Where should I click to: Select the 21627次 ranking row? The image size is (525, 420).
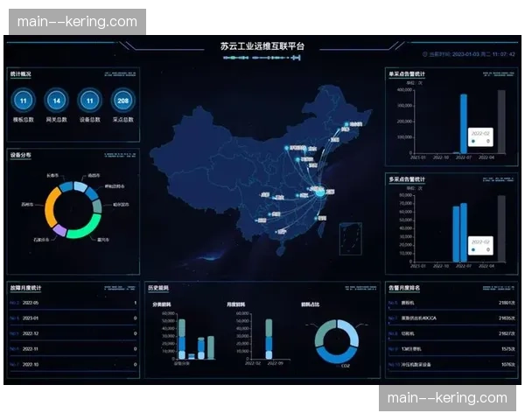coord(451,333)
